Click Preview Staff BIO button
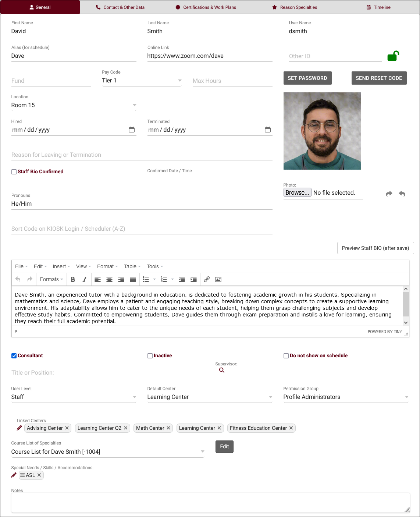This screenshot has height=517, width=420. 375,248
